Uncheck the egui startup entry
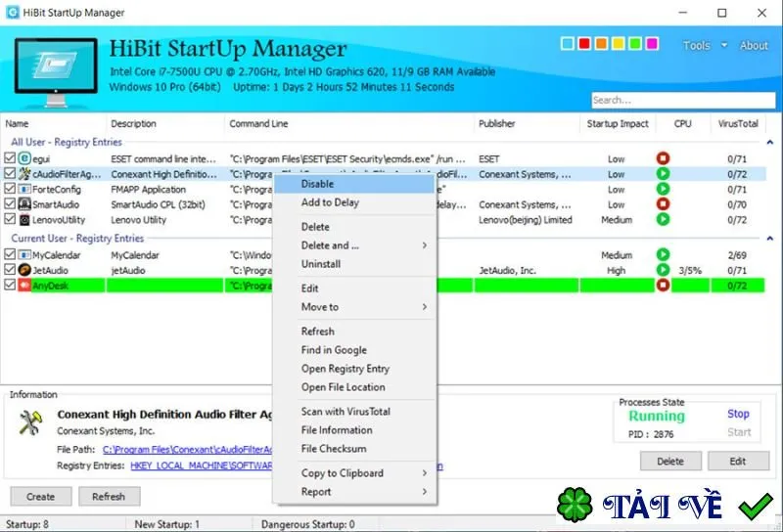The image size is (783, 532). [10, 158]
